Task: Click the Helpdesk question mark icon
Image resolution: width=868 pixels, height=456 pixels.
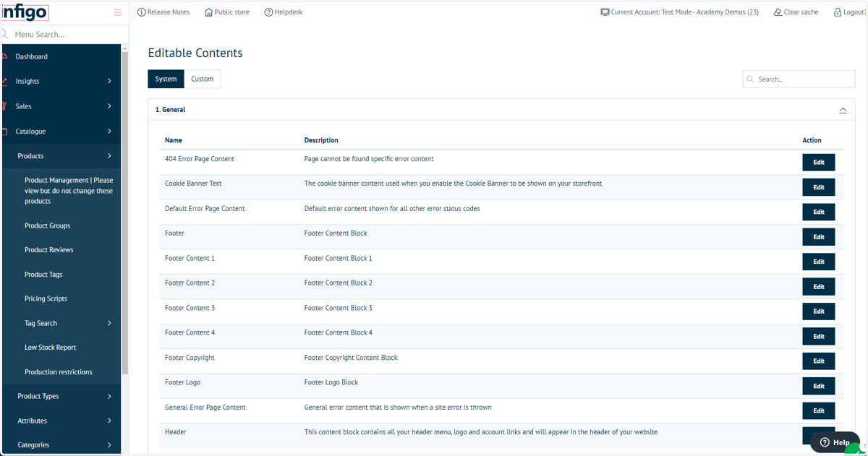Action: (268, 12)
